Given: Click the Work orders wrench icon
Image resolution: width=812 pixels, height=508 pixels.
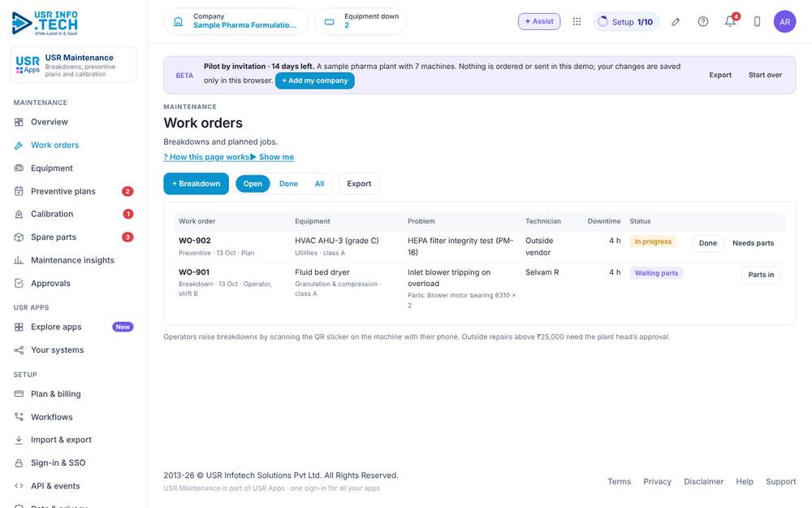Looking at the screenshot, I should click(19, 145).
